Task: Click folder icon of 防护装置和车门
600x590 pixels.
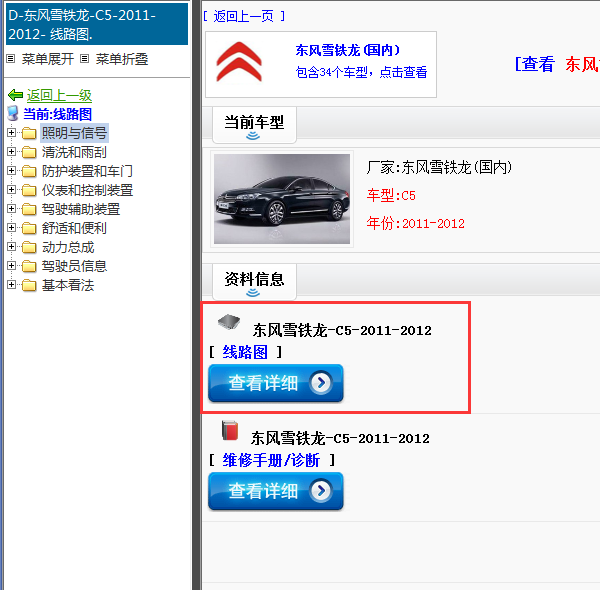Action: tap(29, 171)
